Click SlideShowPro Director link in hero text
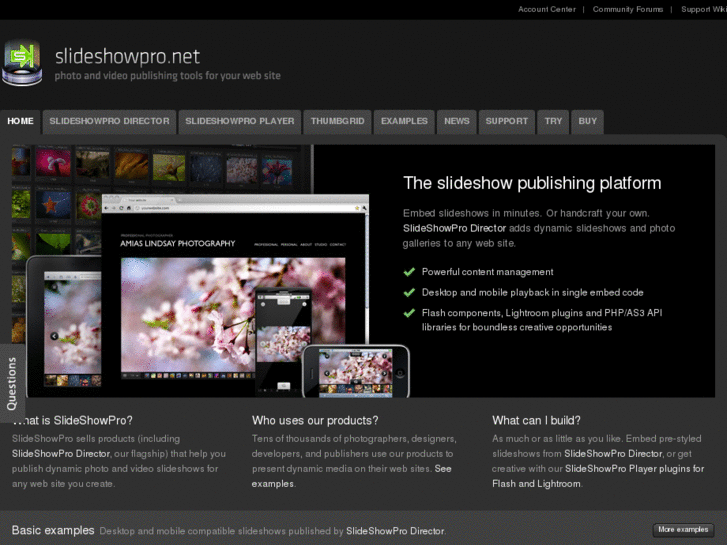 tap(454, 228)
